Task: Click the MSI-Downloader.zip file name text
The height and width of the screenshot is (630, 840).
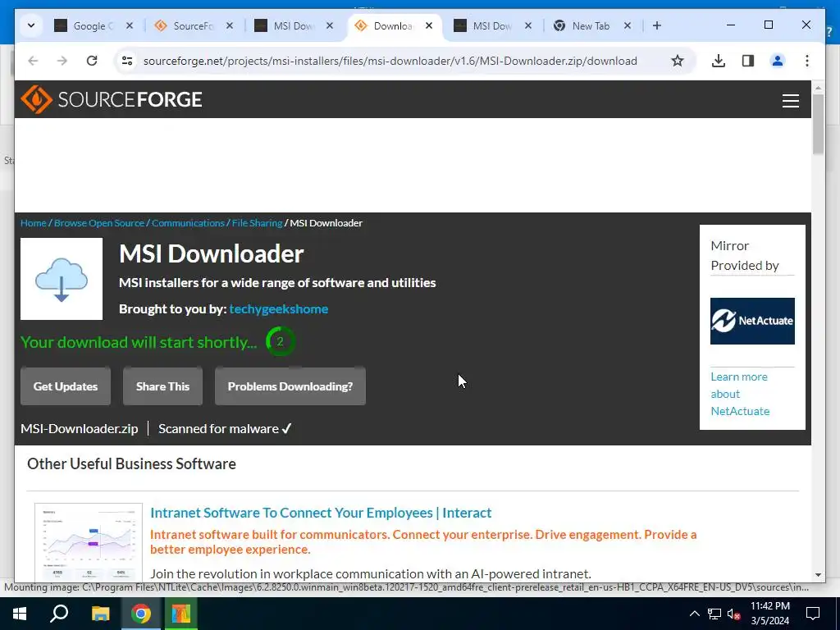Action: [80, 428]
